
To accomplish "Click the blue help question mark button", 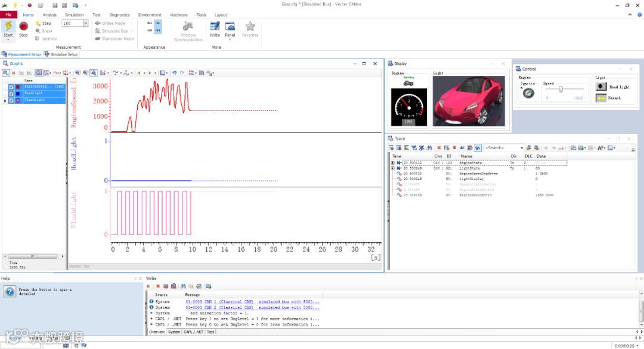I will pyautogui.click(x=10, y=292).
